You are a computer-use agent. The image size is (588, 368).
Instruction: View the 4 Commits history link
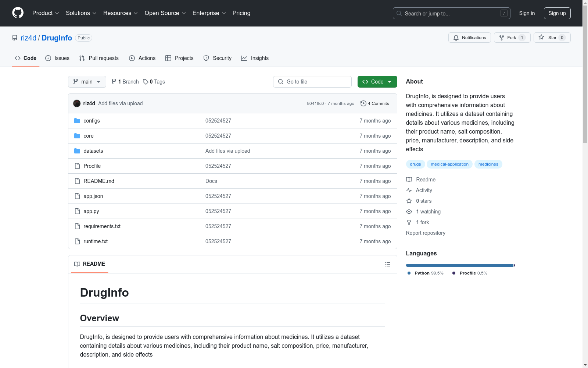(375, 103)
